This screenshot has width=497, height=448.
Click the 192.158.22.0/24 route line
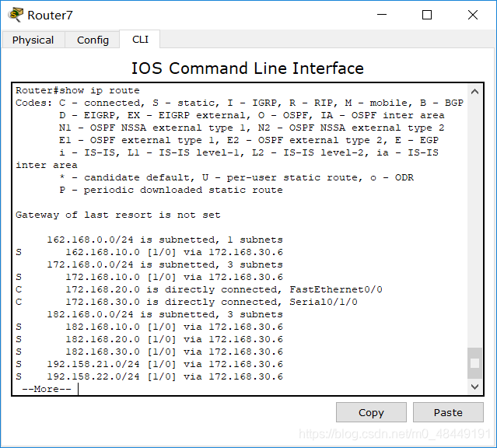pos(149,376)
